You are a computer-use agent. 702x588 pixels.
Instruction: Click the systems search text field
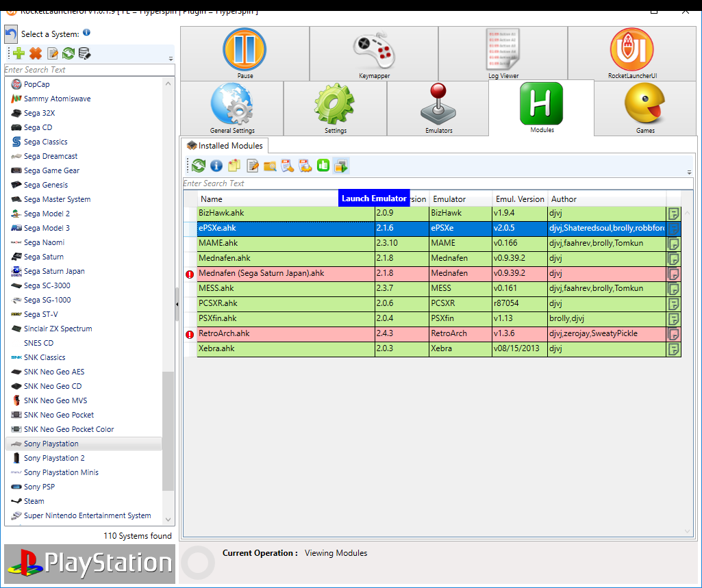89,70
